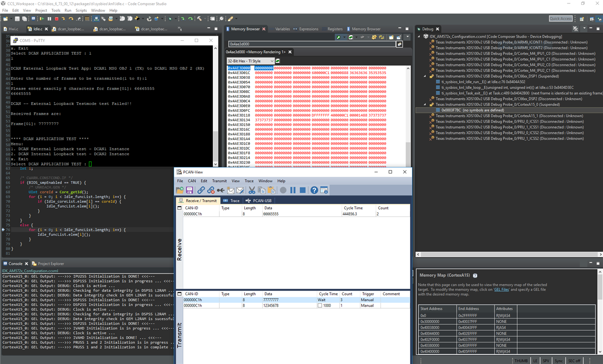Open the Memory Browser view menu chevron
The image size is (603, 364).
407,36
